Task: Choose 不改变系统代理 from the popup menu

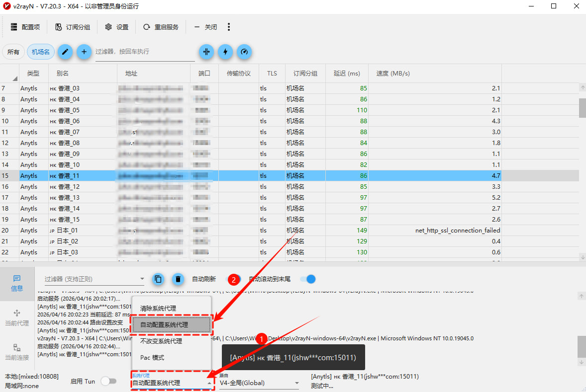Action: click(x=172, y=341)
